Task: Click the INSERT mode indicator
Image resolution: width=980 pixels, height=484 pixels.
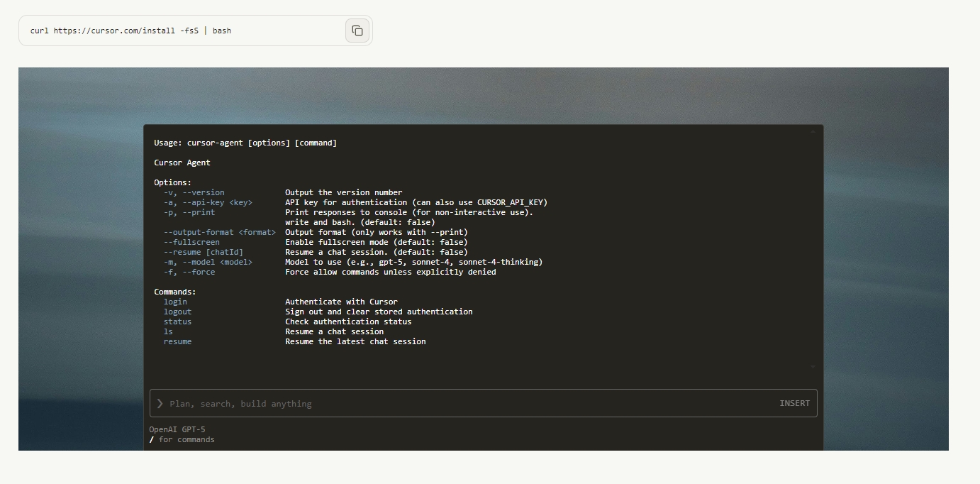Action: [794, 403]
